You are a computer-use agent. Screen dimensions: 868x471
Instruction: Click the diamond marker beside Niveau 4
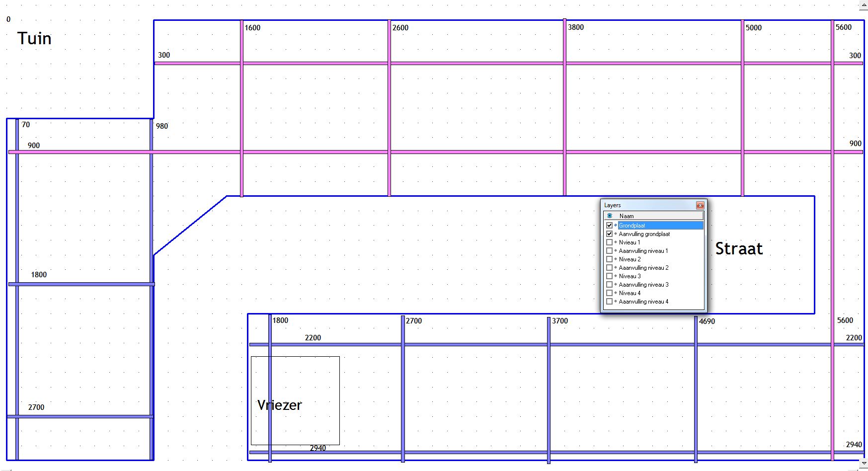pos(616,293)
